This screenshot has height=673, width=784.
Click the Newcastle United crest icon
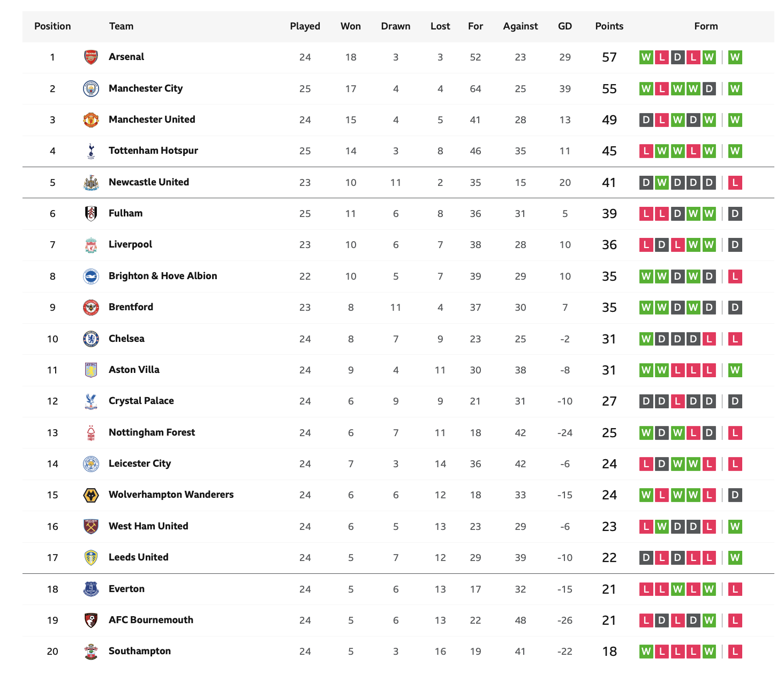[x=91, y=182]
